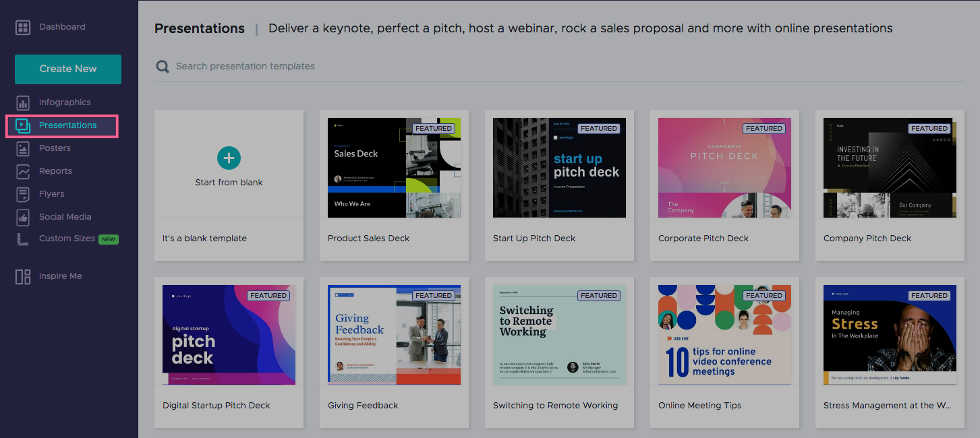Select the Dashboard grid icon
Image resolution: width=980 pixels, height=438 pixels.
22,27
